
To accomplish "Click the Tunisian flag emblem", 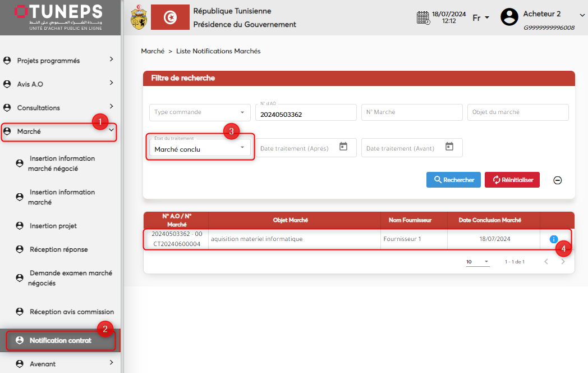I will coord(170,17).
